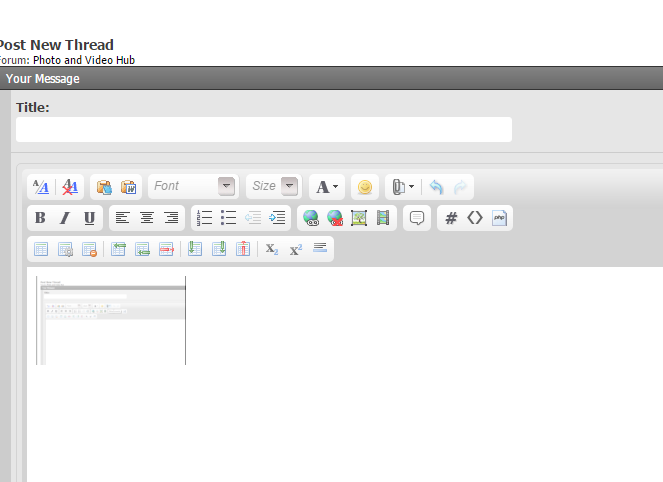Expand the attachments paperclip menu

tap(402, 187)
